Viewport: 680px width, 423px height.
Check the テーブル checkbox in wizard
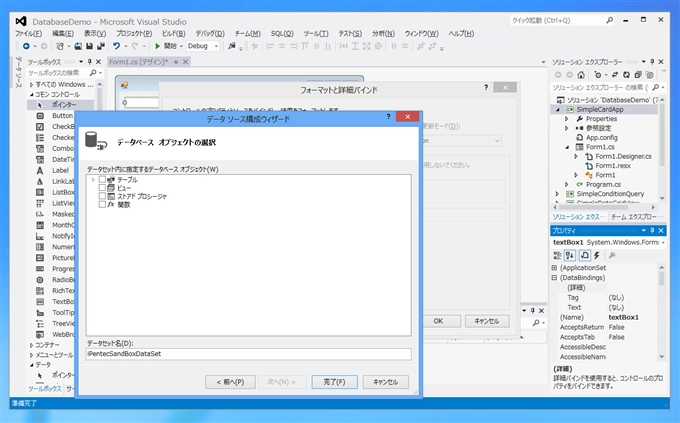(102, 179)
